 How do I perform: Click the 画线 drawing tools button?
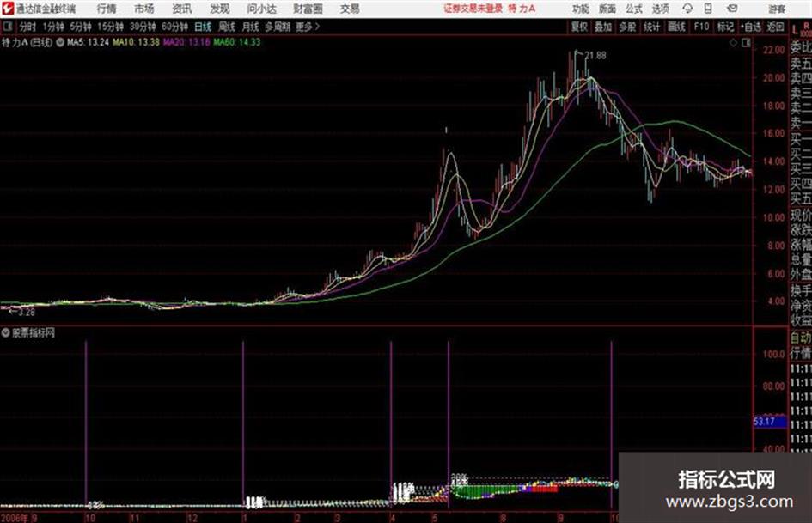pyautogui.click(x=676, y=27)
